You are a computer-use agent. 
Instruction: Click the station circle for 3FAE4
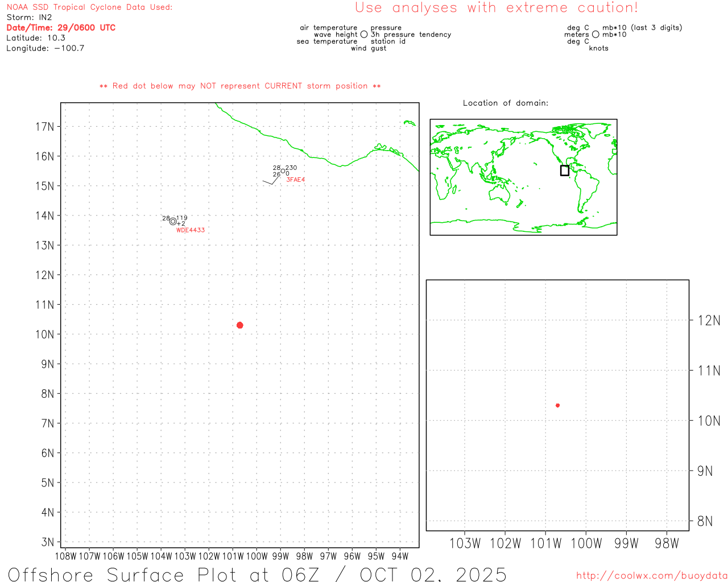click(x=283, y=171)
